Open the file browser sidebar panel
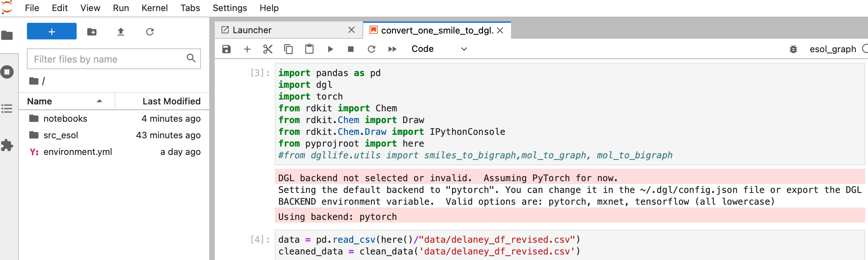The width and height of the screenshot is (868, 260). (7, 35)
